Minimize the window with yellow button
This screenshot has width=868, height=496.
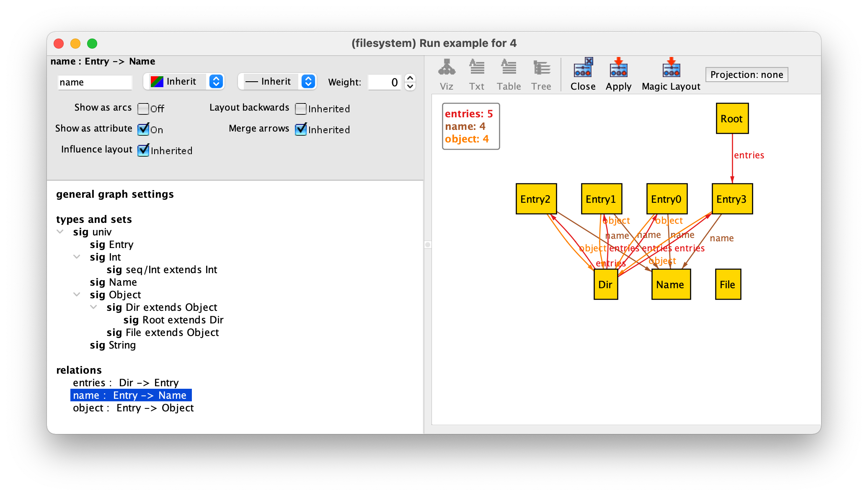point(75,44)
